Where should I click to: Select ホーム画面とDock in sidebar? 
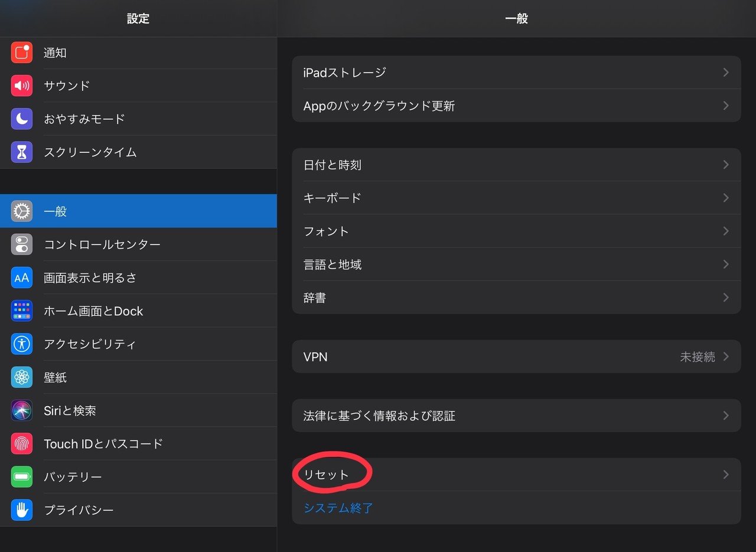(x=138, y=311)
